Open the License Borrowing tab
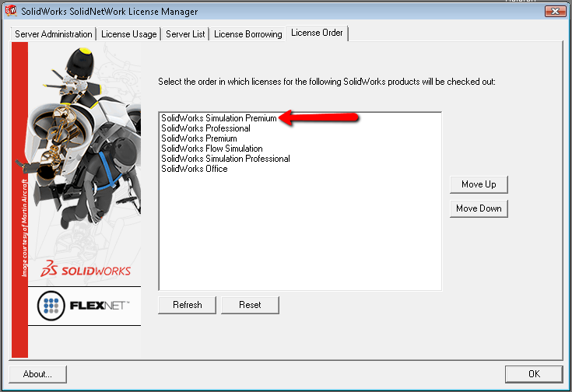572x392 pixels. pos(247,34)
